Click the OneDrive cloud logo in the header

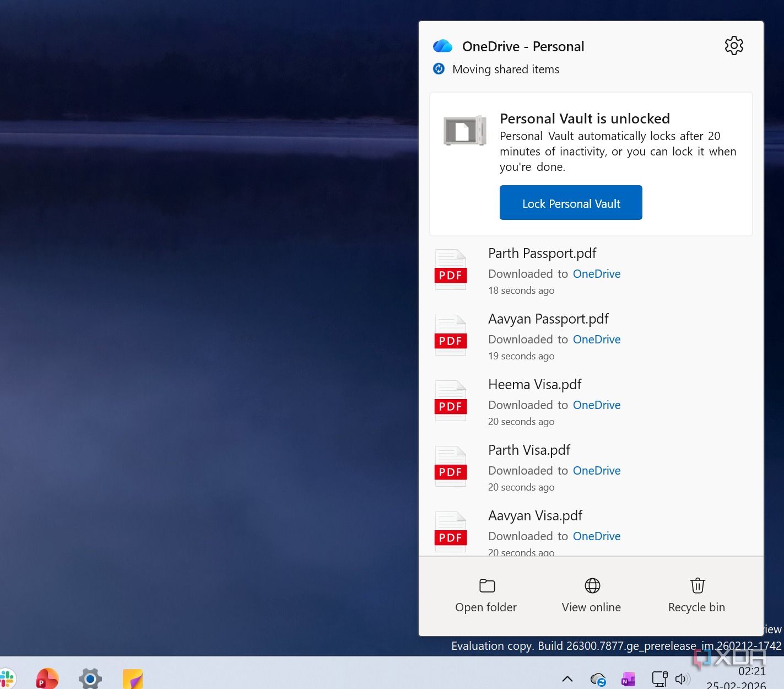(x=442, y=46)
